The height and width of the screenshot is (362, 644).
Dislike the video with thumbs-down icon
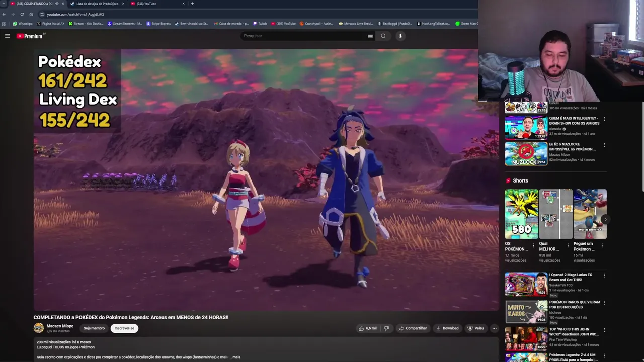386,328
